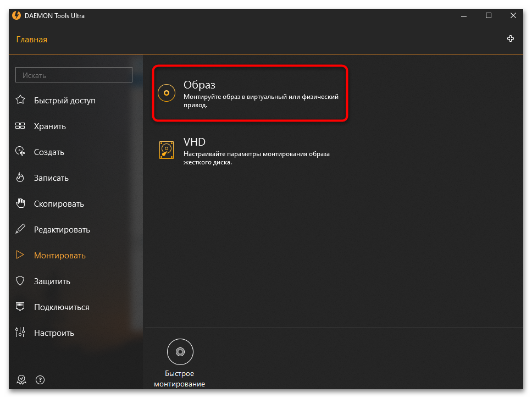Screen dimensions: 532x398
Task: Click the Быстрое монтирование label
Action: point(180,379)
